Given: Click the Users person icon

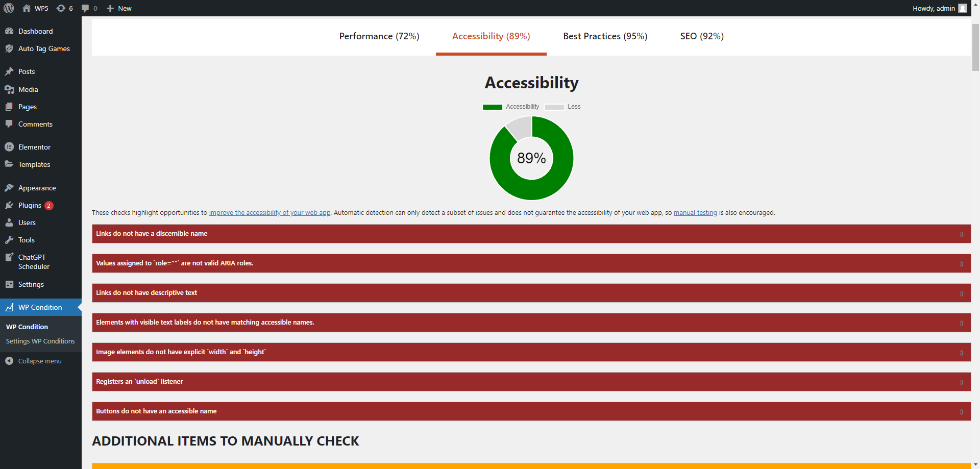Looking at the screenshot, I should click(9, 223).
